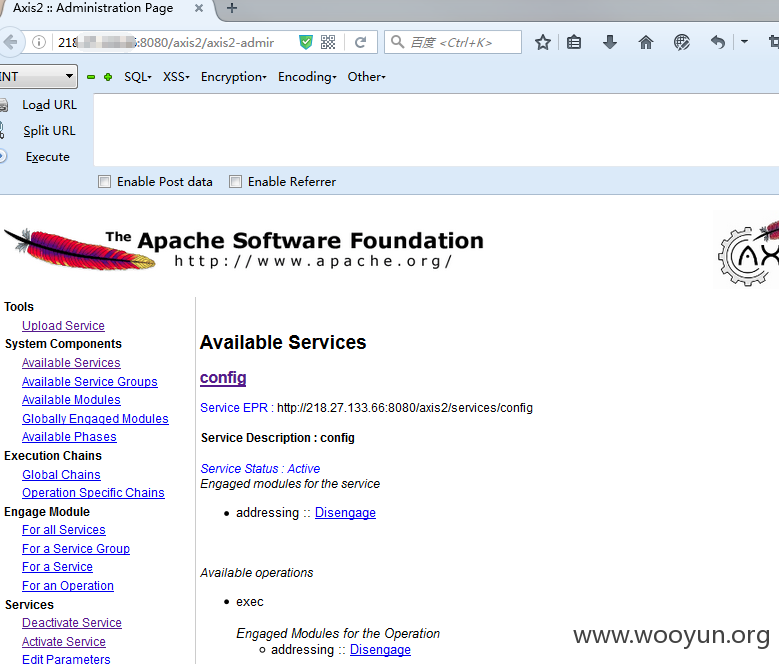Open Available Phases link

69,437
